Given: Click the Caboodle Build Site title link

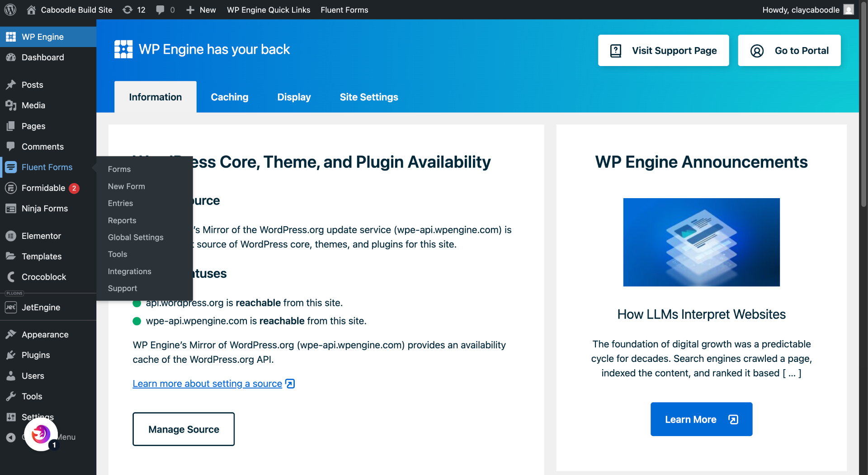Looking at the screenshot, I should 76,9.
